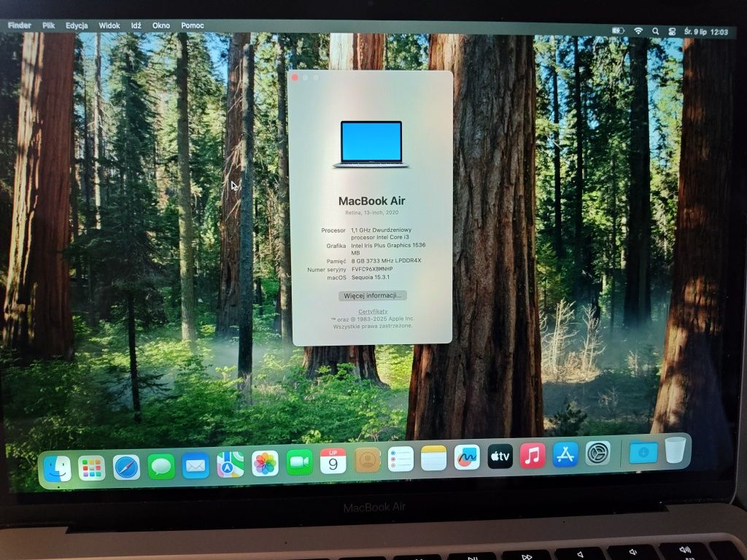Open Safari browser in the Dock
This screenshot has height=560, width=747.
[126, 467]
